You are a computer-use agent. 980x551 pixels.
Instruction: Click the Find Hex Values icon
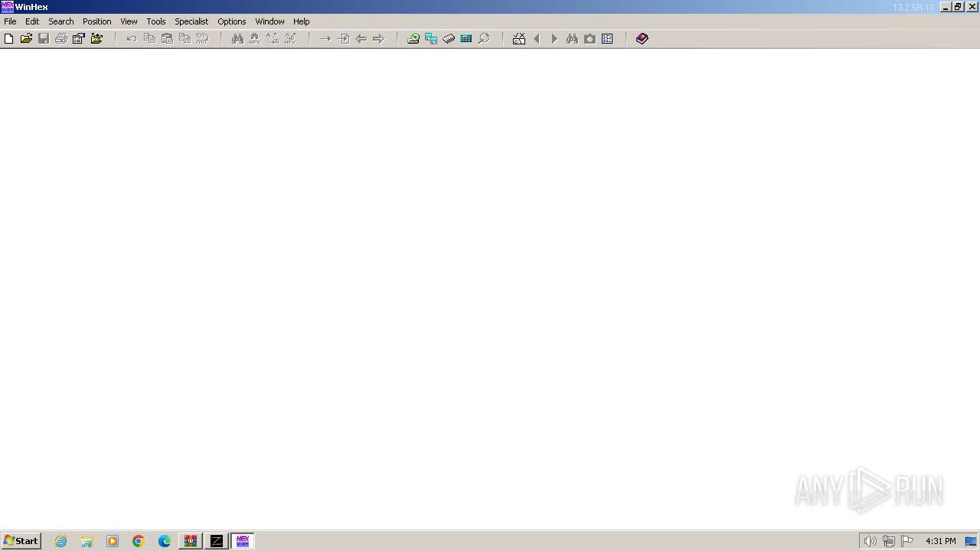pyautogui.click(x=255, y=38)
